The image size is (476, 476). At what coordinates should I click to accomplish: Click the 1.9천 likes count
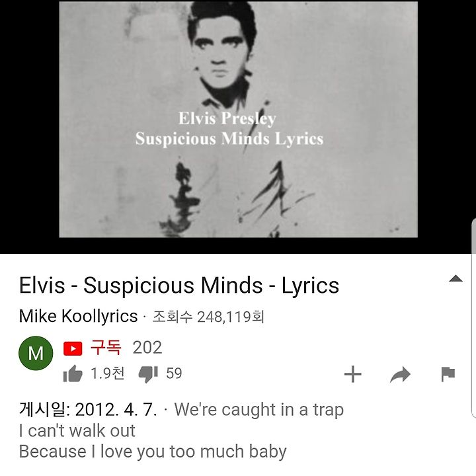(x=108, y=373)
